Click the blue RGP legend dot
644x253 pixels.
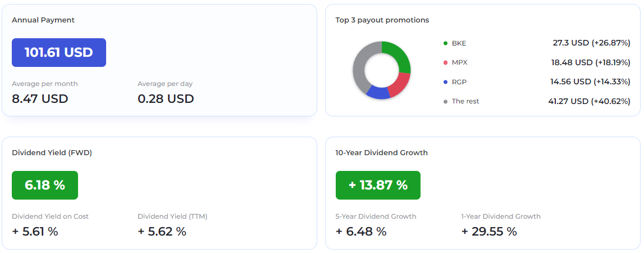(x=445, y=82)
